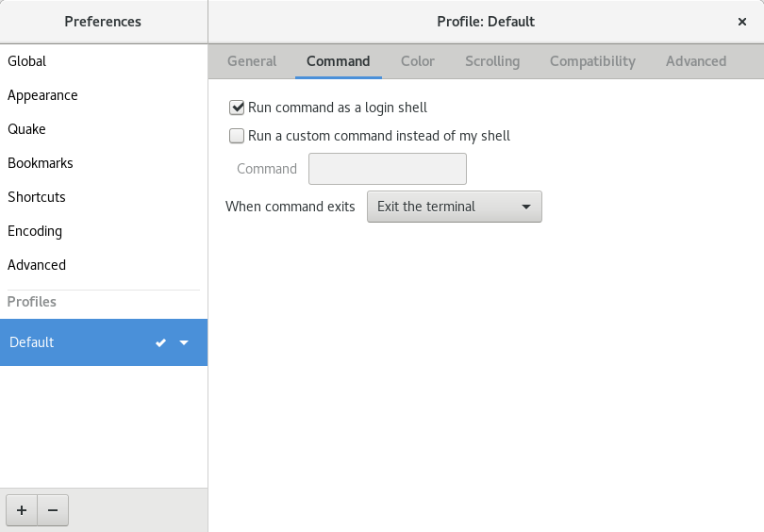Click the checkmark icon on Default profile

(x=161, y=342)
